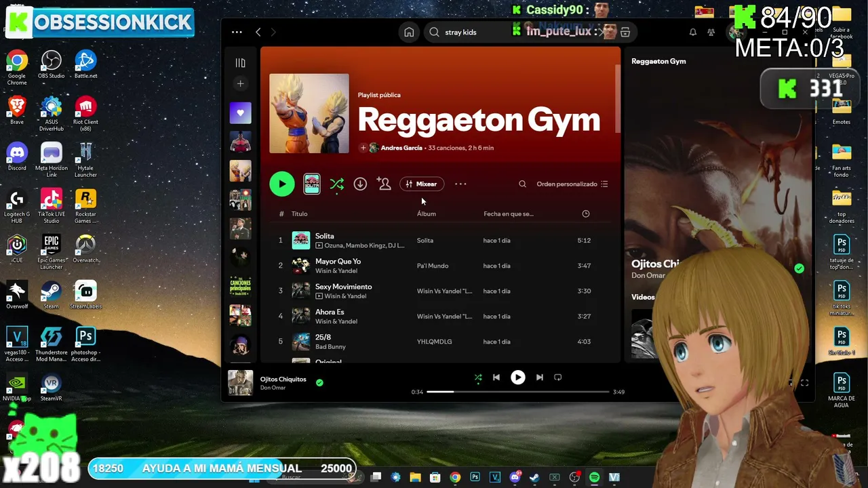Viewport: 868px width, 488px height.
Task: Play the Reggaeton Gym playlist
Action: tap(282, 184)
